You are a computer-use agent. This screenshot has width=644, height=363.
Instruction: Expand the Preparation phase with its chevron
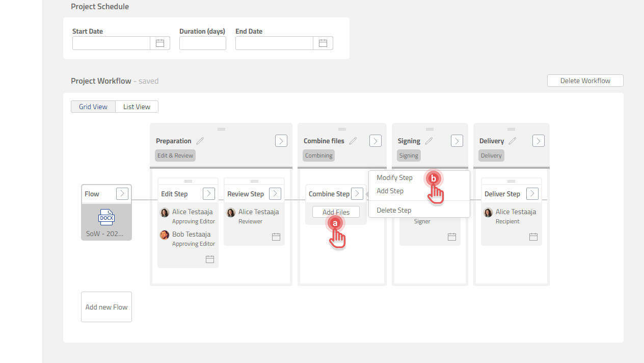[281, 140]
